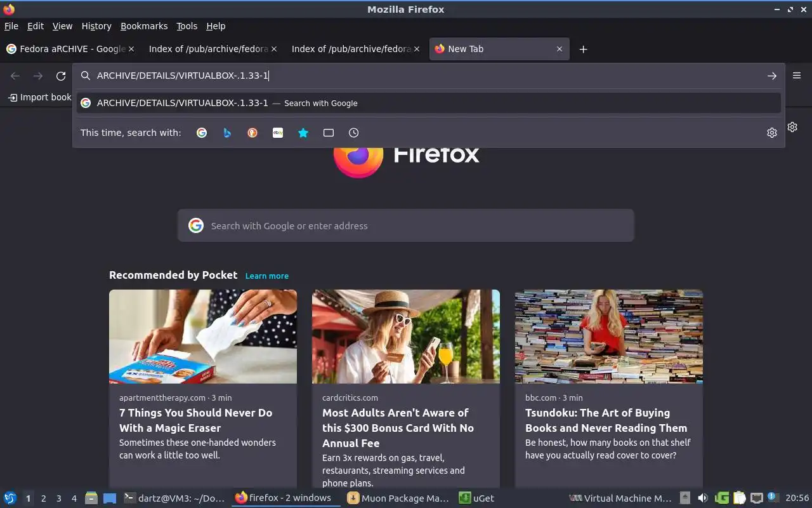812x508 pixels.
Task: Click the network connection tray icon
Action: point(756,498)
